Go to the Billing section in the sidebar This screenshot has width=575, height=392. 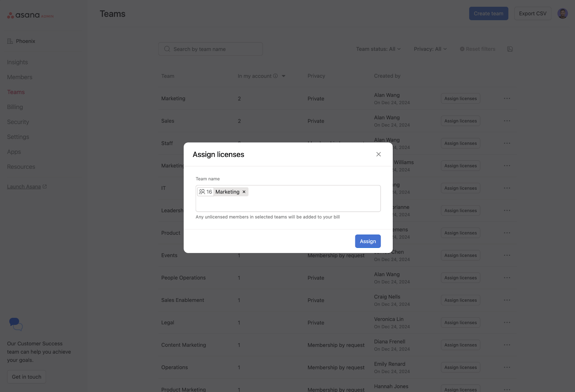tap(15, 107)
